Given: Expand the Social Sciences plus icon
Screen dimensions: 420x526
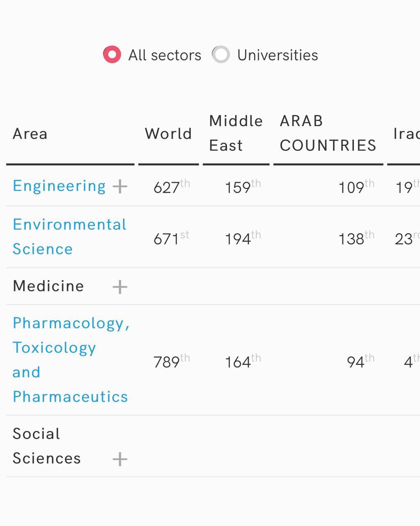Looking at the screenshot, I should [x=120, y=459].
